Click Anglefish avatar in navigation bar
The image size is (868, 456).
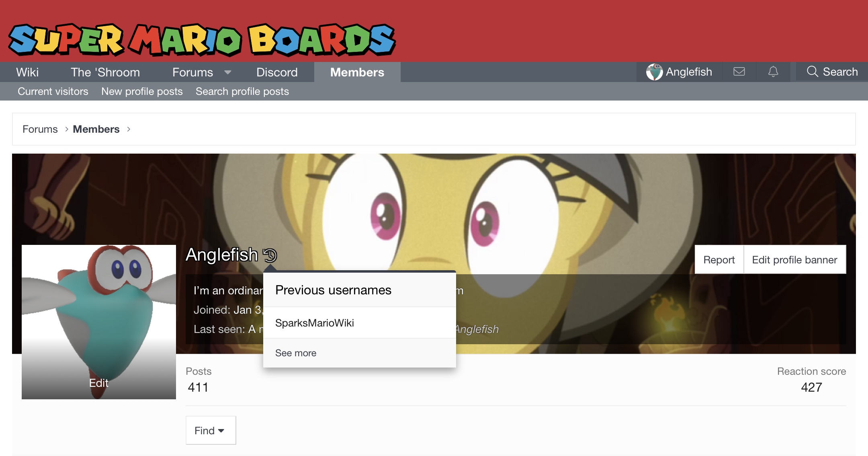[654, 72]
